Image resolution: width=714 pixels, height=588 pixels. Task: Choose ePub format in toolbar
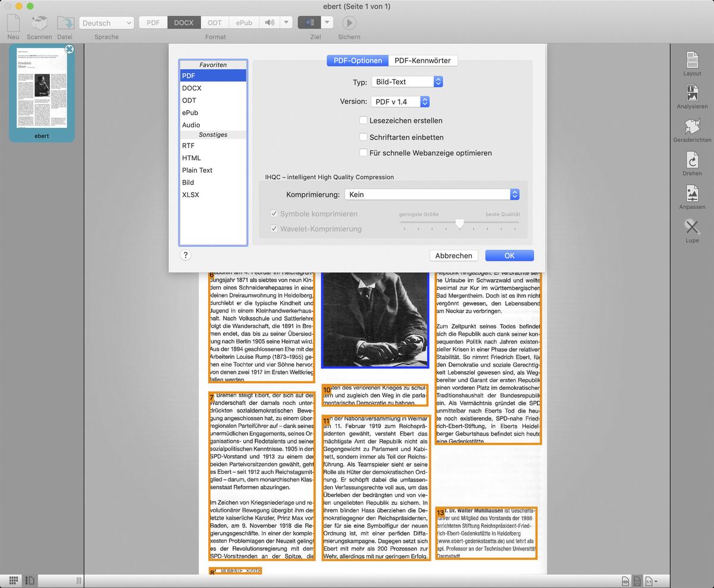(244, 23)
